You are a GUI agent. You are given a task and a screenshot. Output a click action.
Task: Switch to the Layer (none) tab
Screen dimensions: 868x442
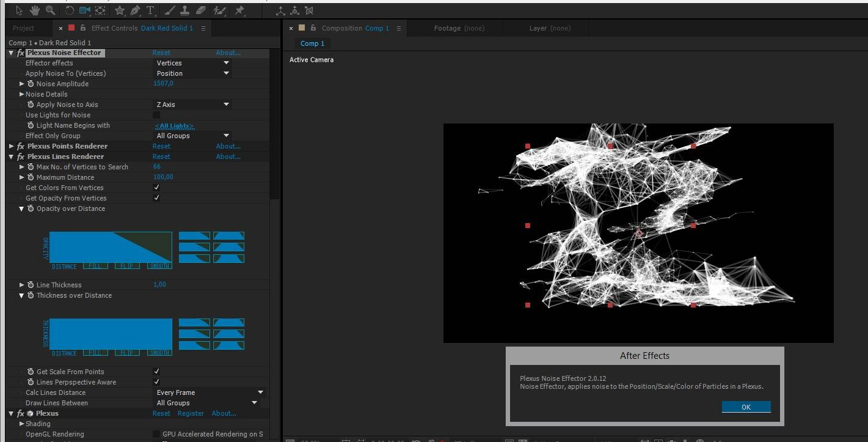point(550,28)
